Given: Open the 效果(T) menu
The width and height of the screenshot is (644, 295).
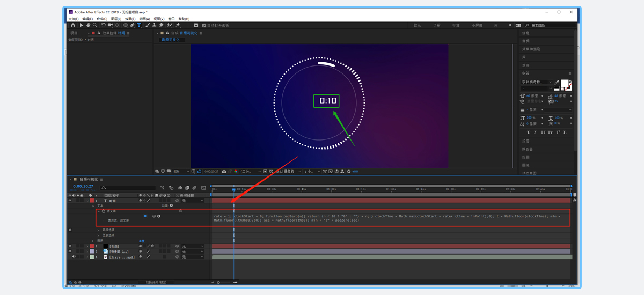Looking at the screenshot, I should [130, 19].
